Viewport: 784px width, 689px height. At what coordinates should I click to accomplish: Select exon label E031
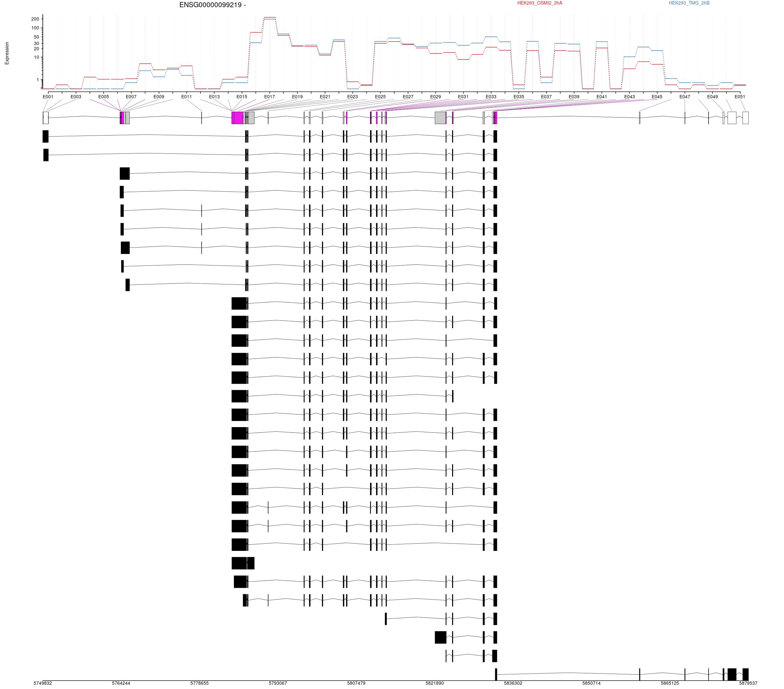pos(463,97)
